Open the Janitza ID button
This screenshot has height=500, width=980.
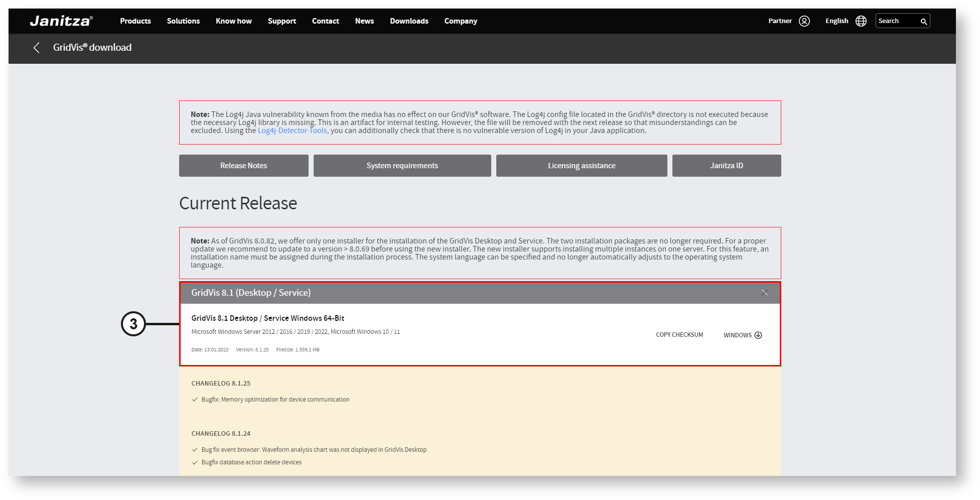click(x=726, y=166)
